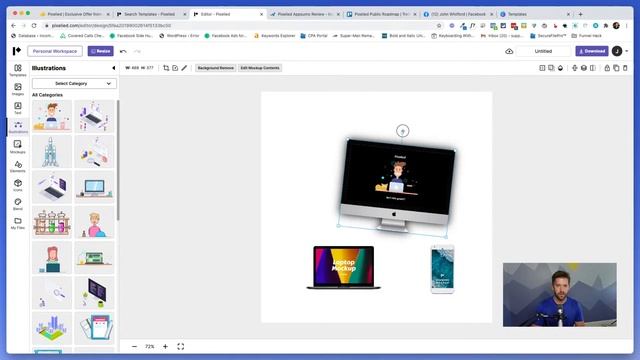Zoom in with plus button

(x=165, y=347)
